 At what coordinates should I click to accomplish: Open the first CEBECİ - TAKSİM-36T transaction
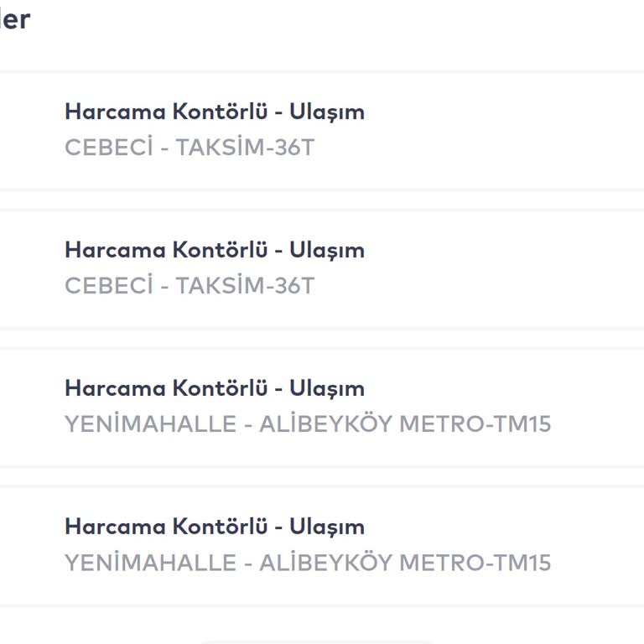tap(335, 131)
